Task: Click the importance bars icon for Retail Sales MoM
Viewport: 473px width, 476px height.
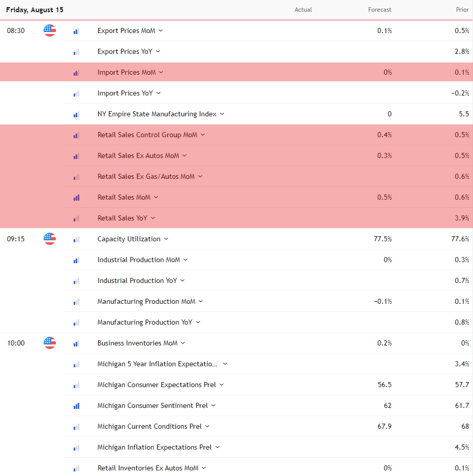Action: point(76,198)
